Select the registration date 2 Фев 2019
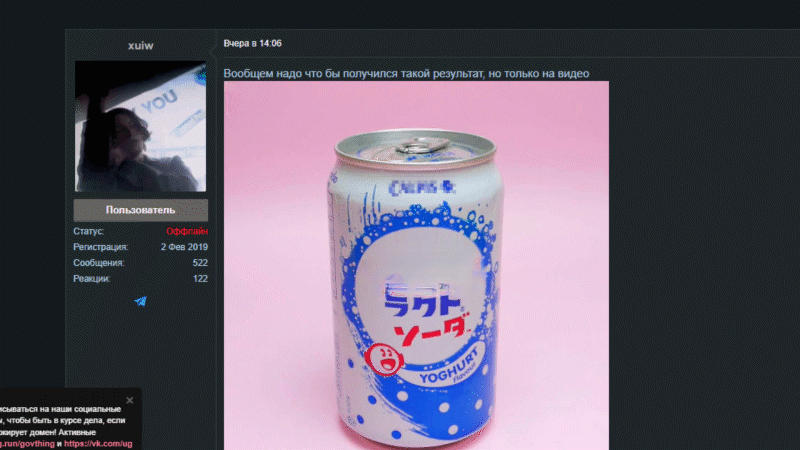The image size is (800, 450). (x=184, y=247)
